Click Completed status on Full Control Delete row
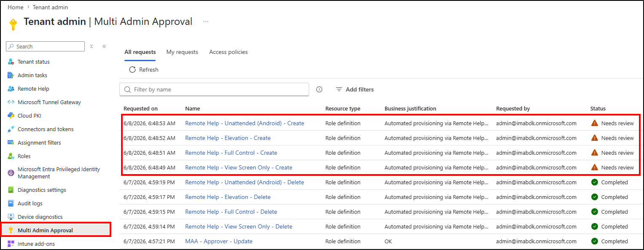Viewport: 644px width, 250px height. pos(614,212)
